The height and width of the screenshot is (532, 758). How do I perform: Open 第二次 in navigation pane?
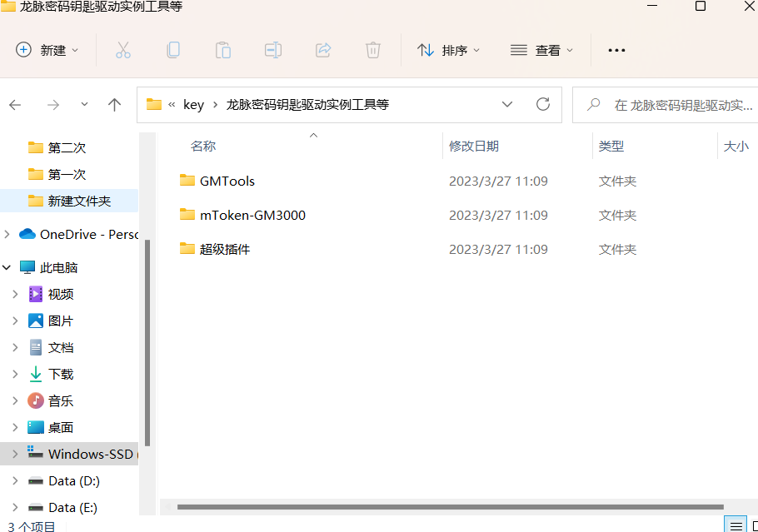67,148
